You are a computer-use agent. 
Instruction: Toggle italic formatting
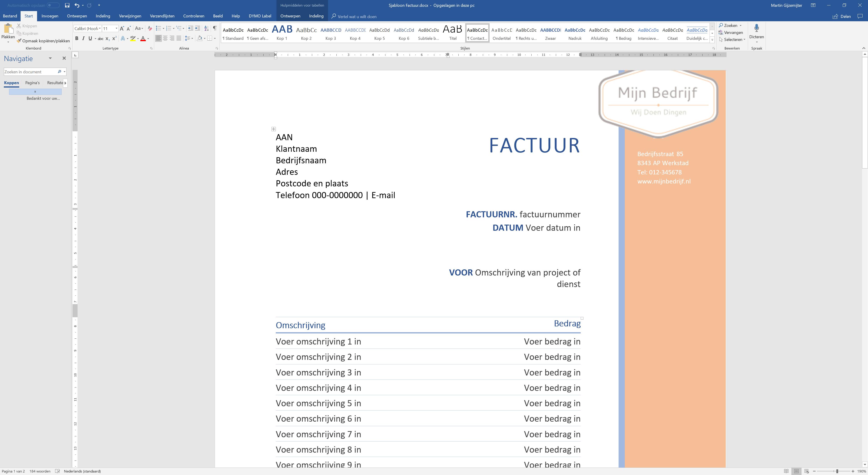pyautogui.click(x=83, y=38)
